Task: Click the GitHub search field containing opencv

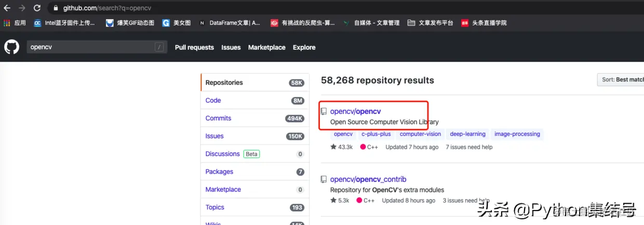Action: 97,47
